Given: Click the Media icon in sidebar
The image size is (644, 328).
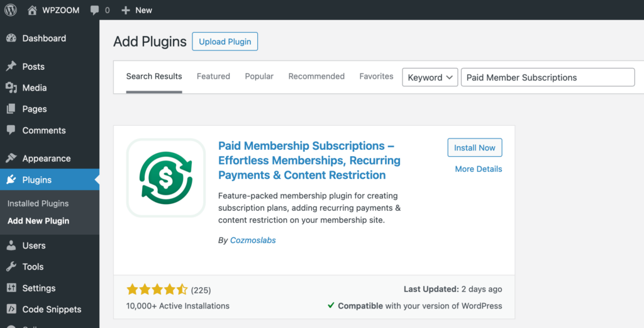Looking at the screenshot, I should pyautogui.click(x=11, y=88).
